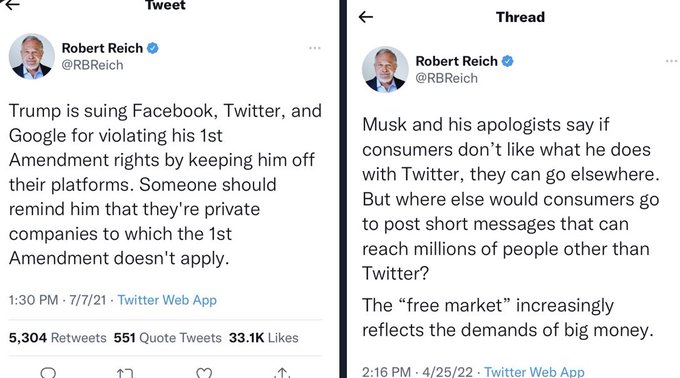This screenshot has width=680, height=378.
Task: View the 33.1K Likes list
Action: [264, 338]
